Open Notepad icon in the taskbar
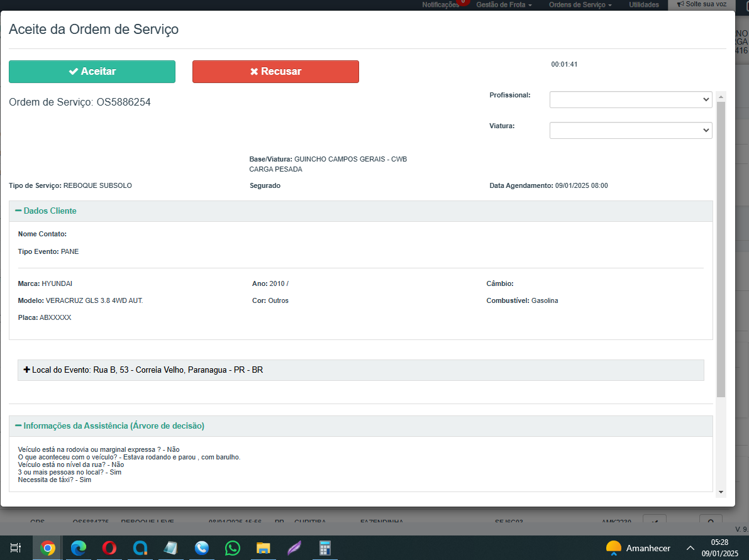The width and height of the screenshot is (749, 560). 170,548
